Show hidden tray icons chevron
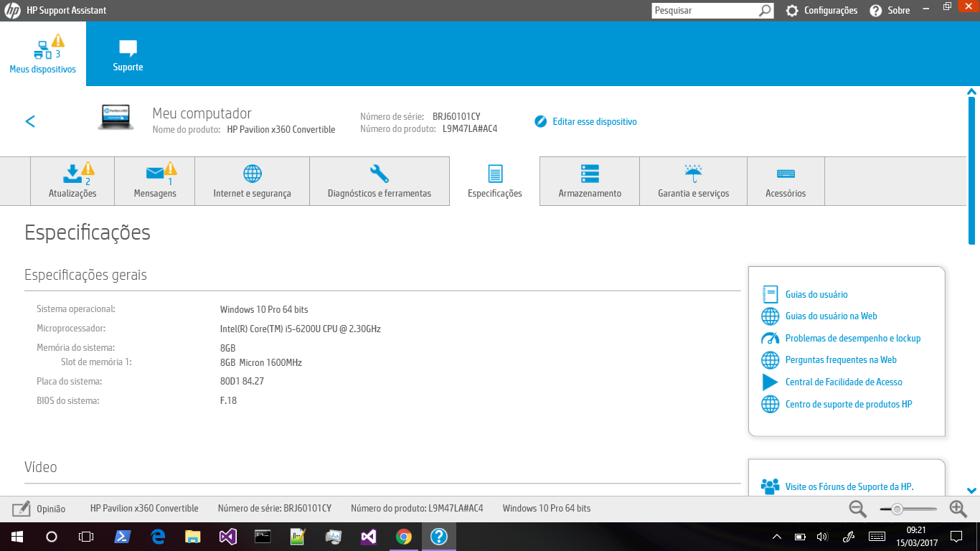 tap(777, 537)
